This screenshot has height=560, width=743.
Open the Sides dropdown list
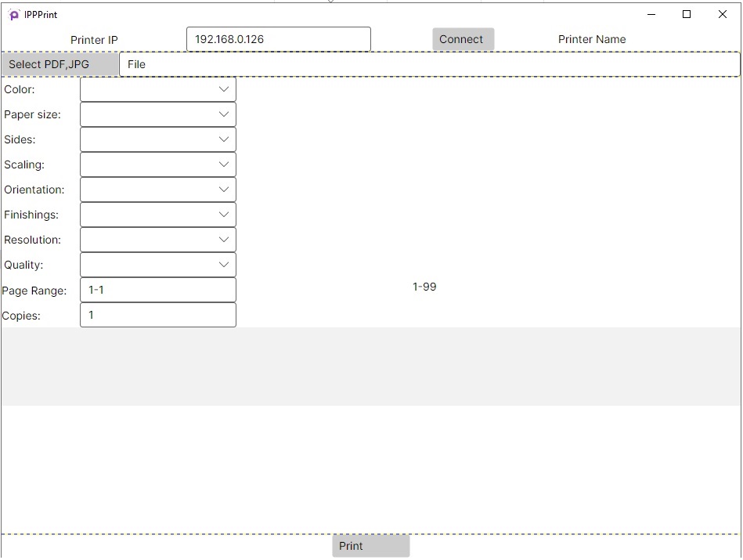[x=157, y=139]
